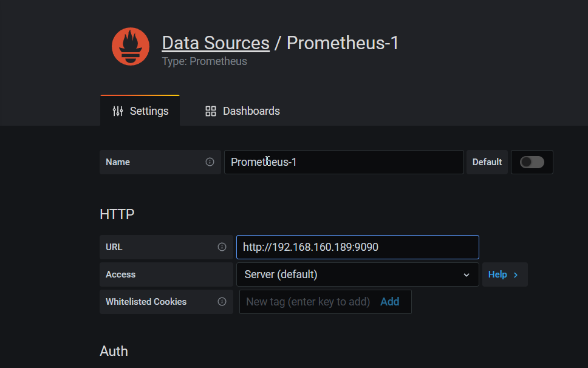This screenshot has height=368, width=588.
Task: Open the Access dropdown showing Server (default)
Action: tap(357, 274)
